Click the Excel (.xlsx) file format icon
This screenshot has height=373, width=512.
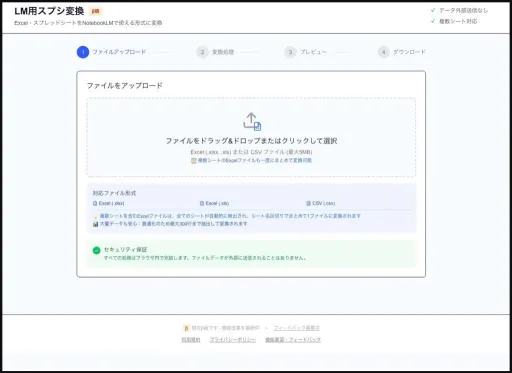tap(95, 203)
